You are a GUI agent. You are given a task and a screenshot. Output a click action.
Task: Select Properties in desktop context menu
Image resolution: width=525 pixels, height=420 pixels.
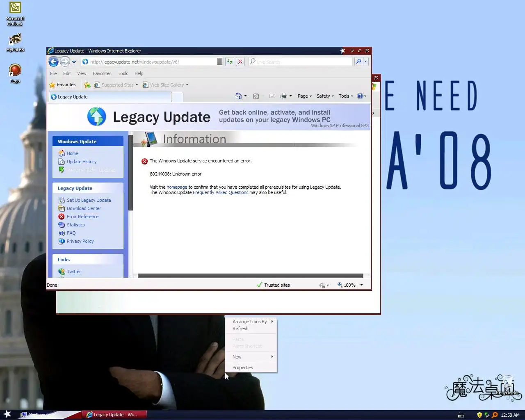click(251, 367)
